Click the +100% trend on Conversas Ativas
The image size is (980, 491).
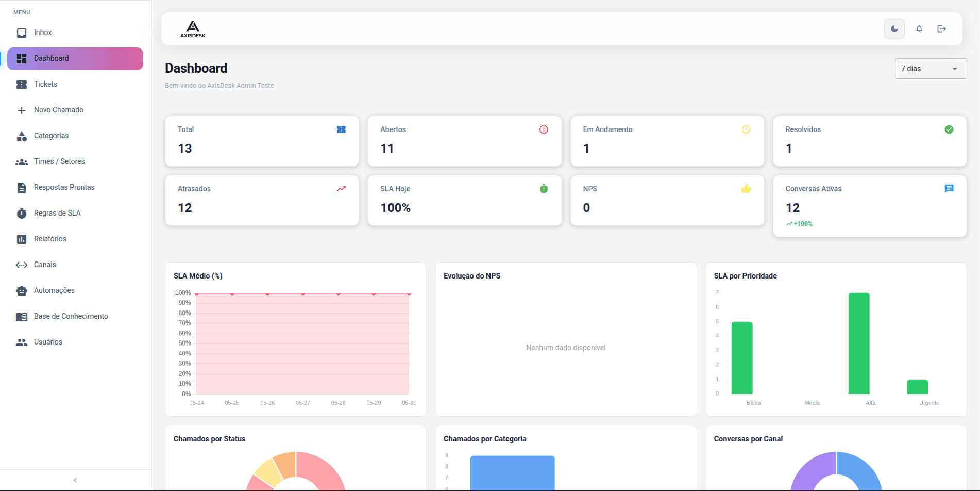799,224
